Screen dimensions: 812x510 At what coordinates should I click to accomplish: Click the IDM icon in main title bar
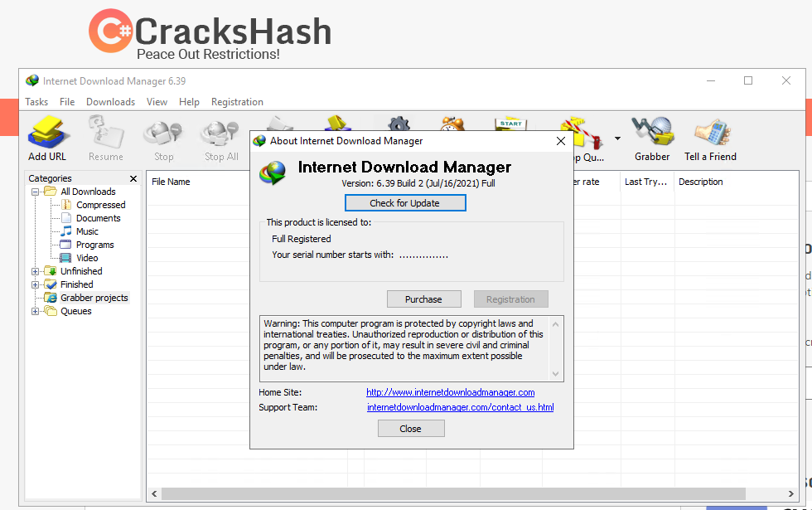(x=32, y=80)
